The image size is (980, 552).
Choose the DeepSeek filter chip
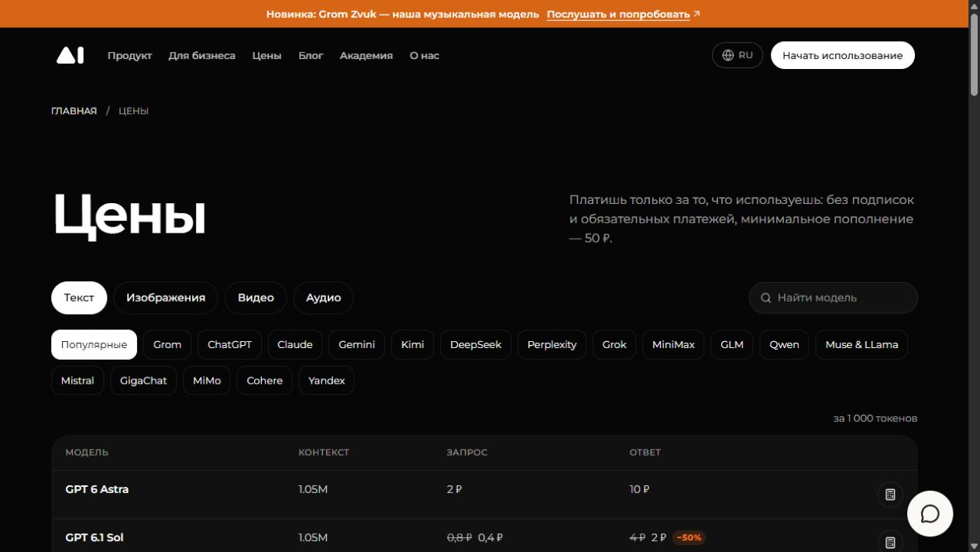click(x=476, y=345)
